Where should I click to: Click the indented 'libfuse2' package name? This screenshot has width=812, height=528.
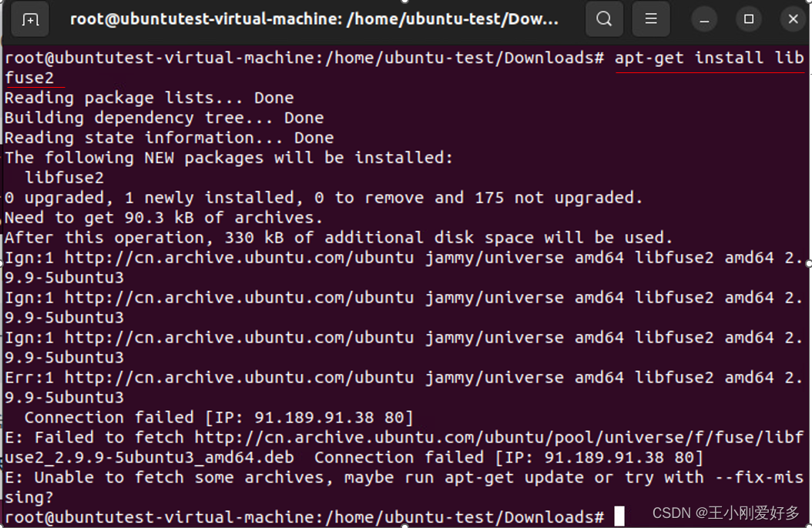(64, 178)
